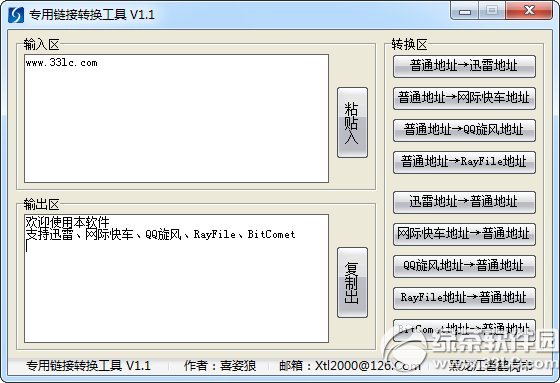Convert 网际快车地址 to 普通地址
Viewport: 560px width, 383px height.
[464, 234]
